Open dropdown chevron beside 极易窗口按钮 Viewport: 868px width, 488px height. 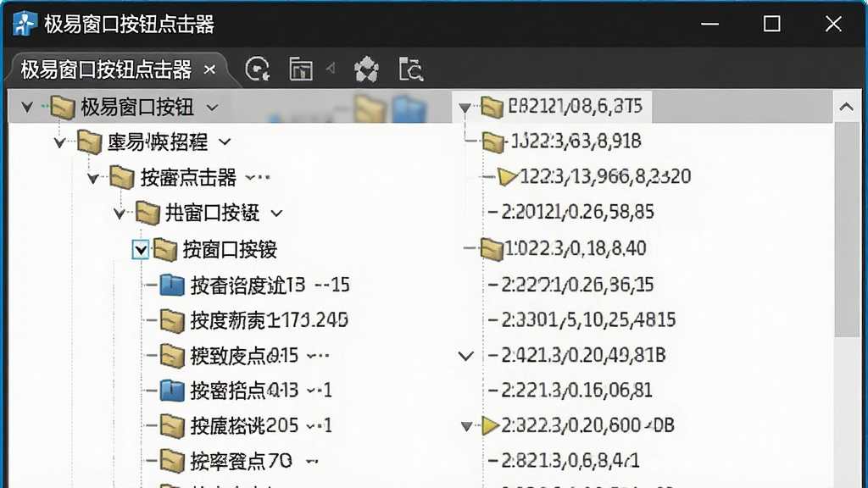212,108
